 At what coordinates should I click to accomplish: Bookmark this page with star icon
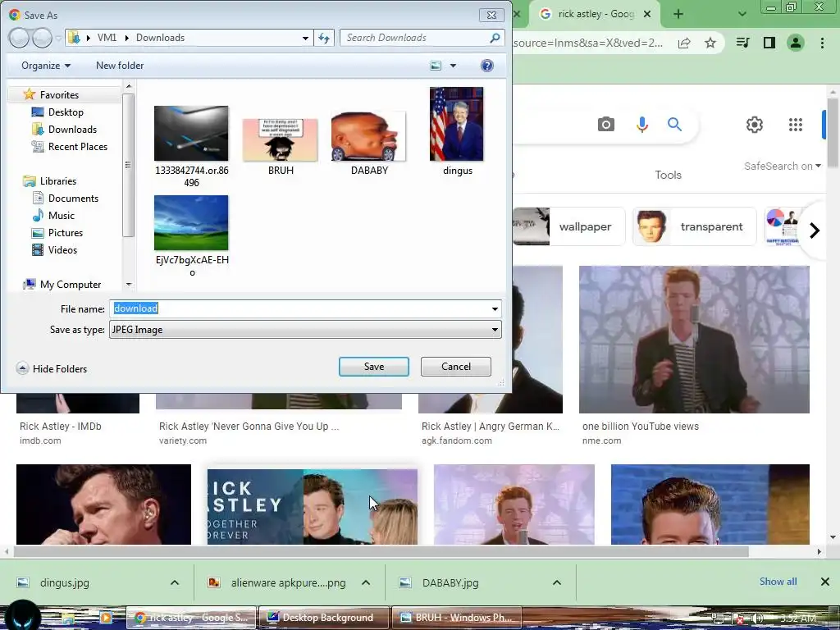[x=710, y=43]
